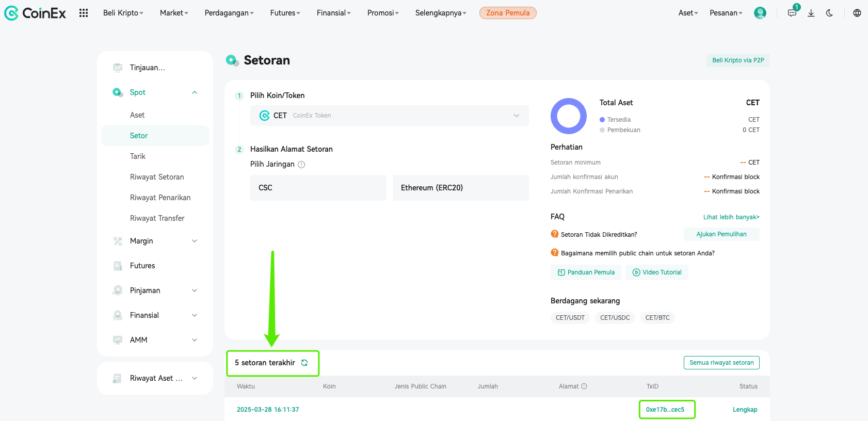Open the user profile avatar
The height and width of the screenshot is (421, 868).
[760, 13]
